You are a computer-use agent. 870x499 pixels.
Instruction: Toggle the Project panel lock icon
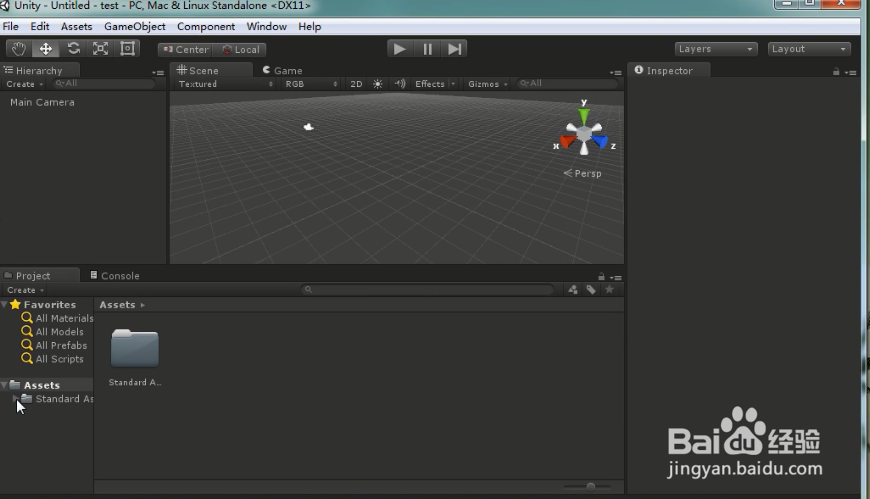point(601,276)
